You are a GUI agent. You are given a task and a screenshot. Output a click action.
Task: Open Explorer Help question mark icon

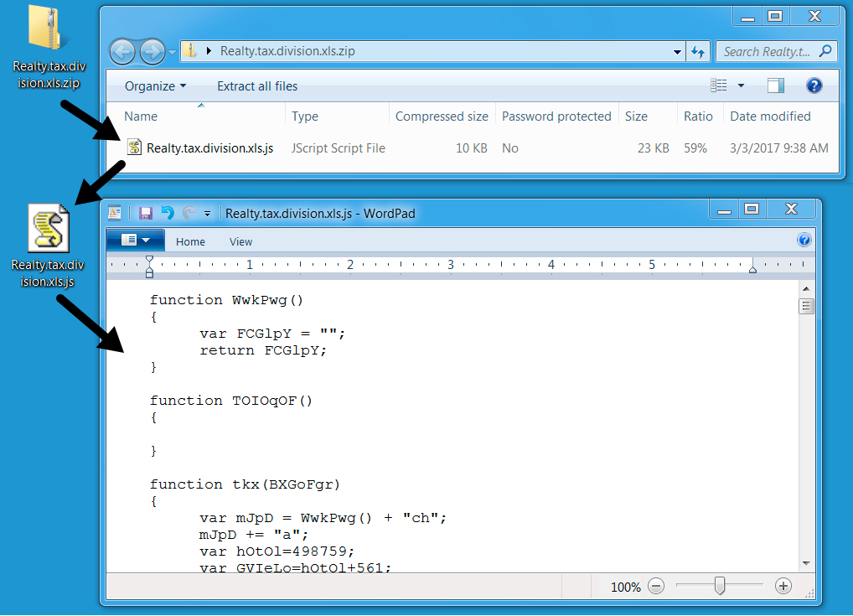814,85
